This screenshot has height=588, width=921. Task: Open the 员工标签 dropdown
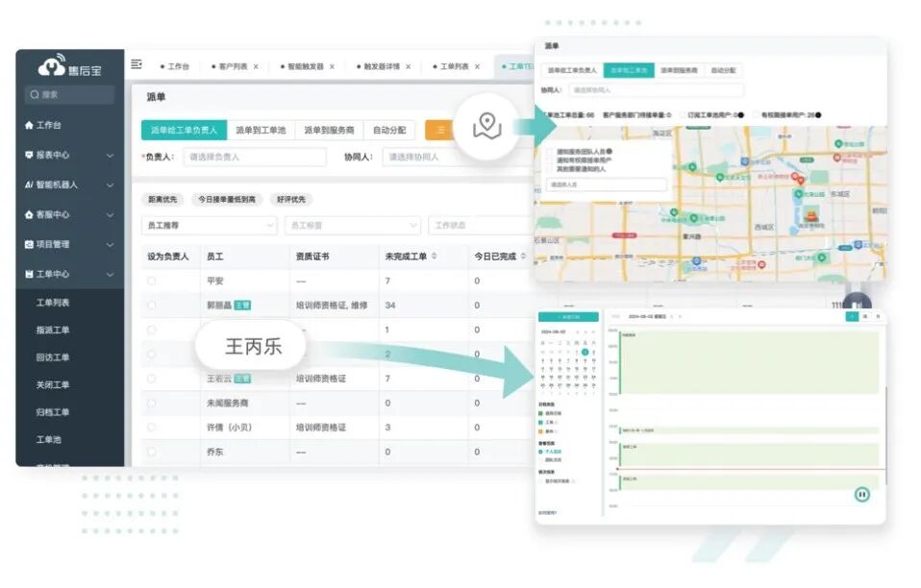[353, 226]
